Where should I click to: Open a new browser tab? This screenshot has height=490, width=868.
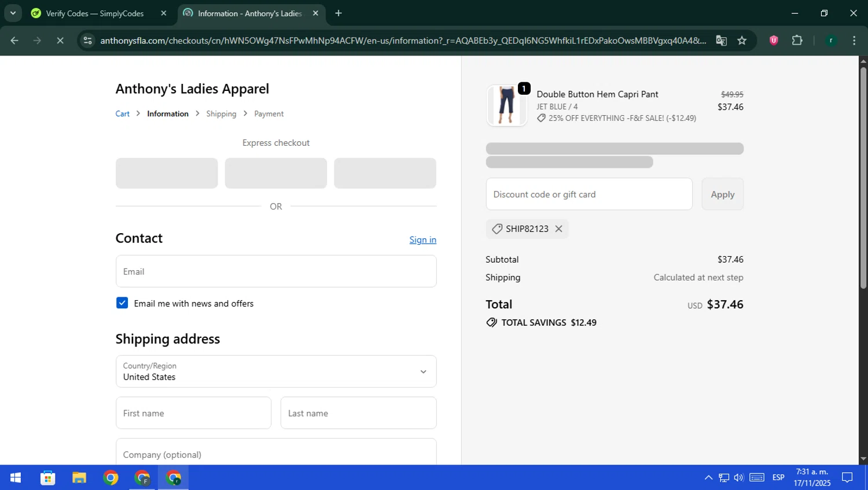[x=339, y=13]
